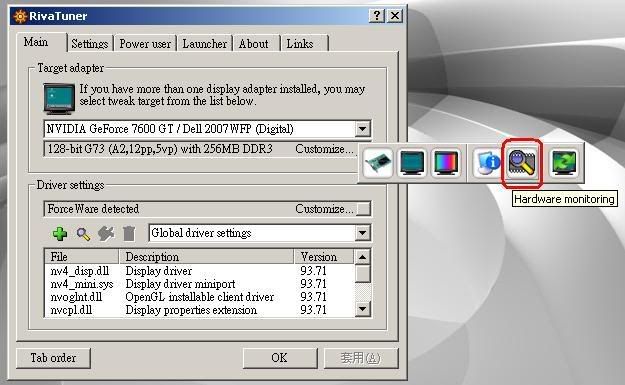Close the RivaTuner window

(x=395, y=16)
